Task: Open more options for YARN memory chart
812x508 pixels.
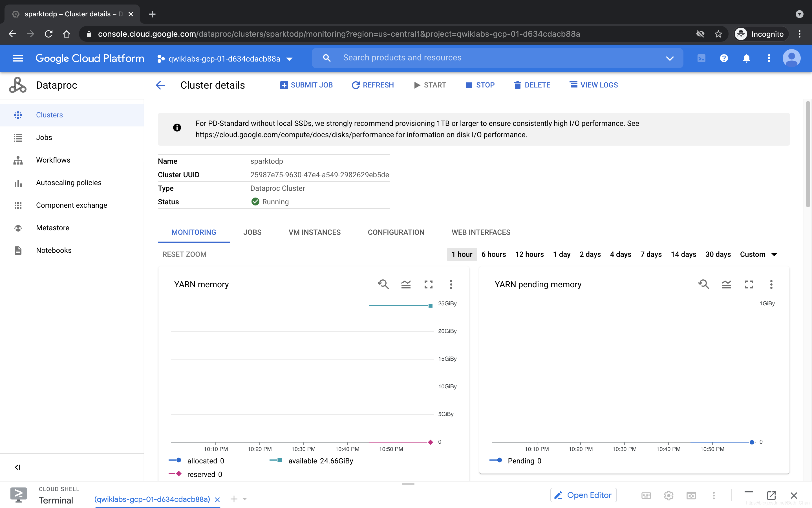Action: (x=451, y=284)
